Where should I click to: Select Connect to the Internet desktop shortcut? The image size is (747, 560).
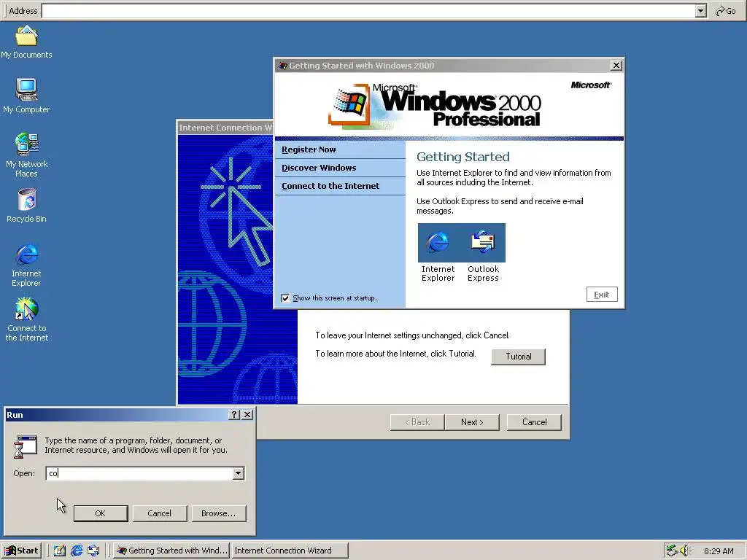click(27, 319)
